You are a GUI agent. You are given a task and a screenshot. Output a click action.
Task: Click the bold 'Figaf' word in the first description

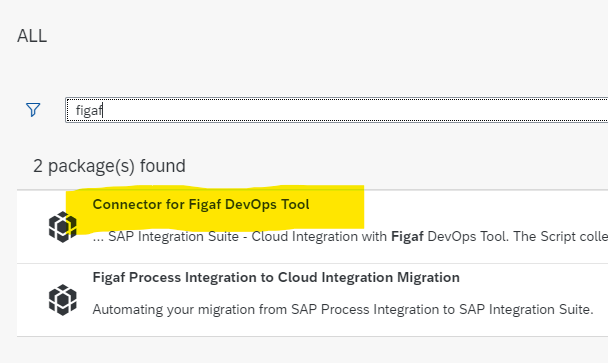407,236
